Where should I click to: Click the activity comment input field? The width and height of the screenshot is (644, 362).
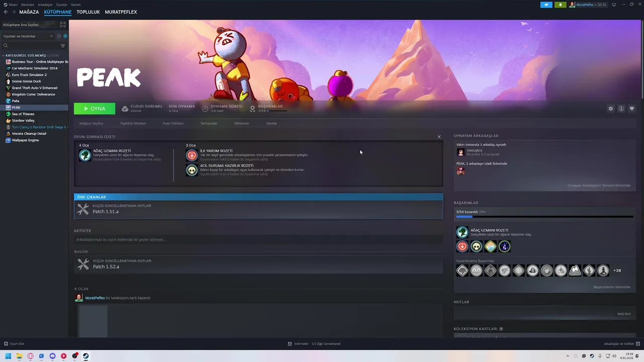tap(259, 240)
